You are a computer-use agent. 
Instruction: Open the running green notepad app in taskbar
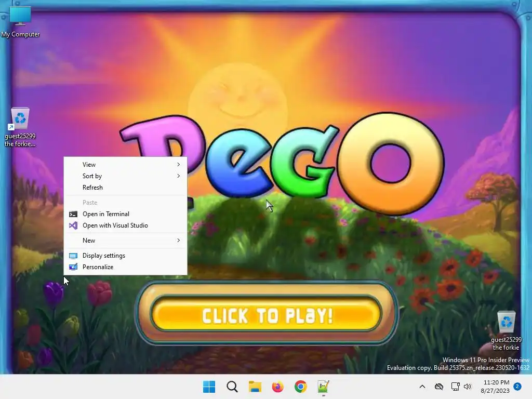(323, 387)
